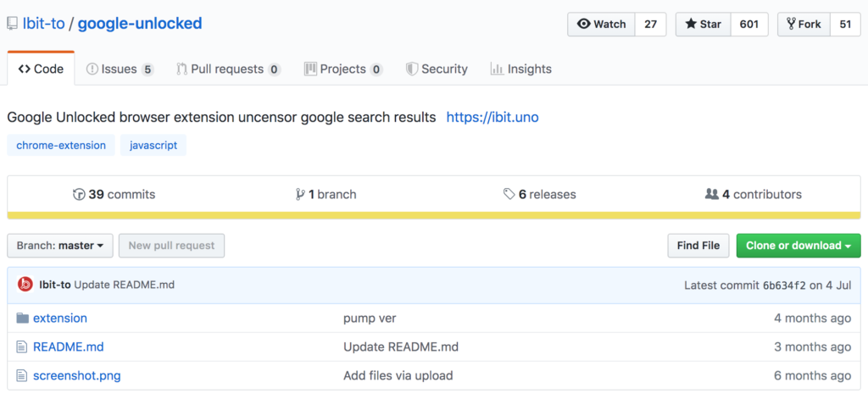Click the releases tag icon
Viewport: 868px width, 399px height.
coord(509,194)
